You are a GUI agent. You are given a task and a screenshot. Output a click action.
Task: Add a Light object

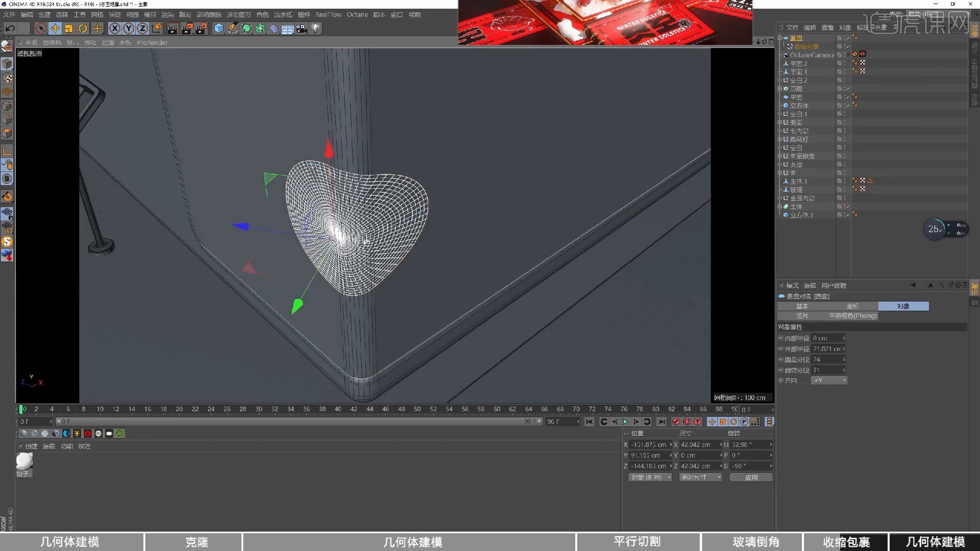[x=316, y=29]
